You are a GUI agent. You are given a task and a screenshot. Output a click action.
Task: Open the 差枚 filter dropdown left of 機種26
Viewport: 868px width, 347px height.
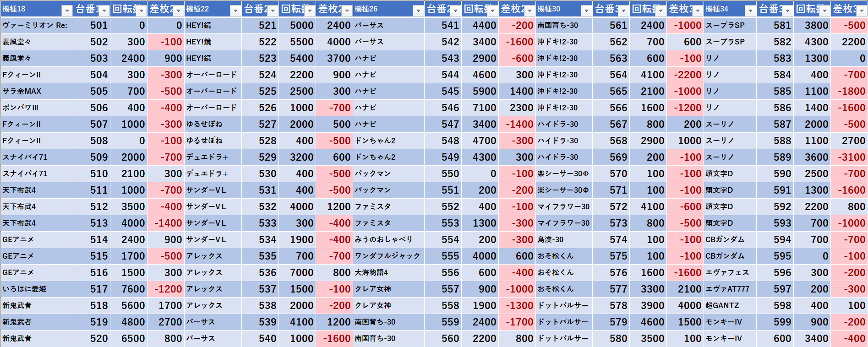(x=347, y=11)
